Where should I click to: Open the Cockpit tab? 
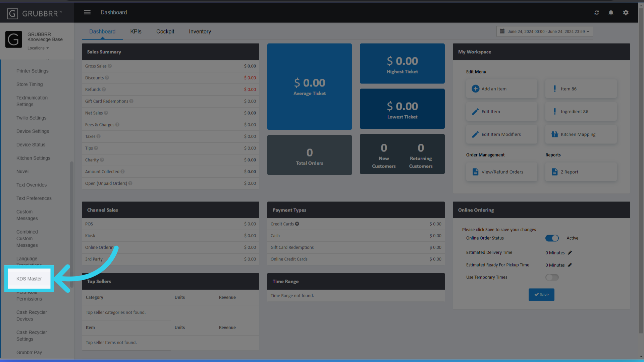165,32
